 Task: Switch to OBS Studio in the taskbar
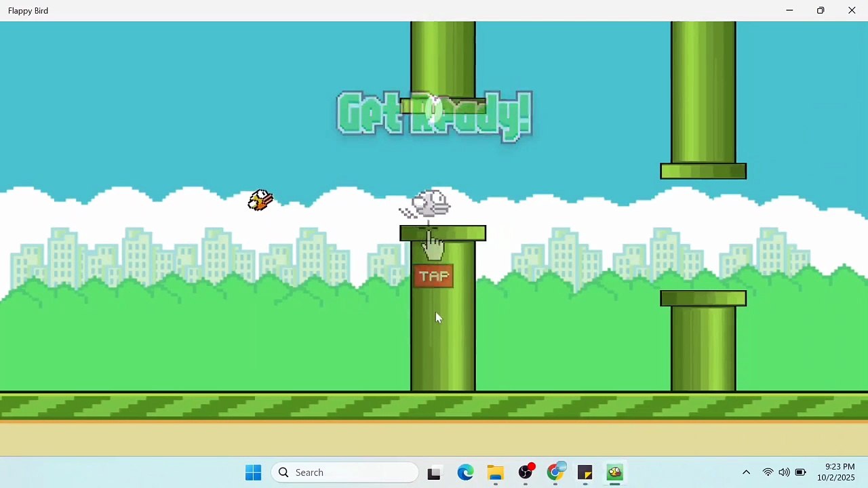(x=526, y=472)
